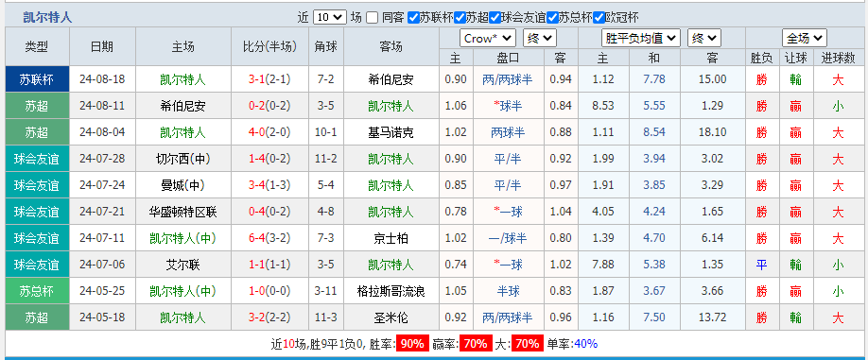Click the 让球 column header

tap(796, 58)
